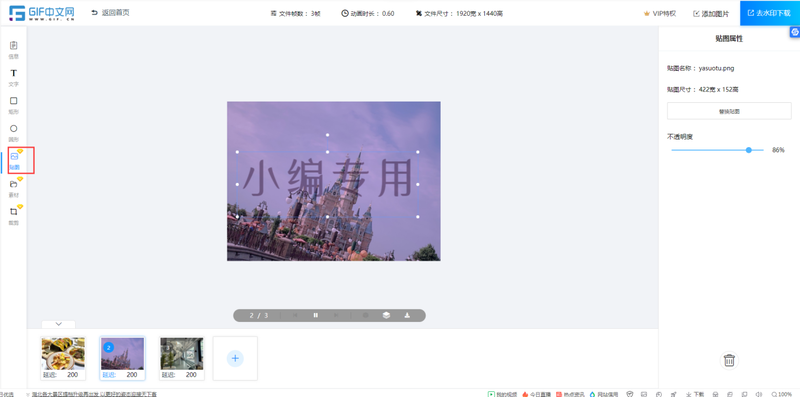Open the 信息 info panel
800x397 pixels.
[x=14, y=49]
